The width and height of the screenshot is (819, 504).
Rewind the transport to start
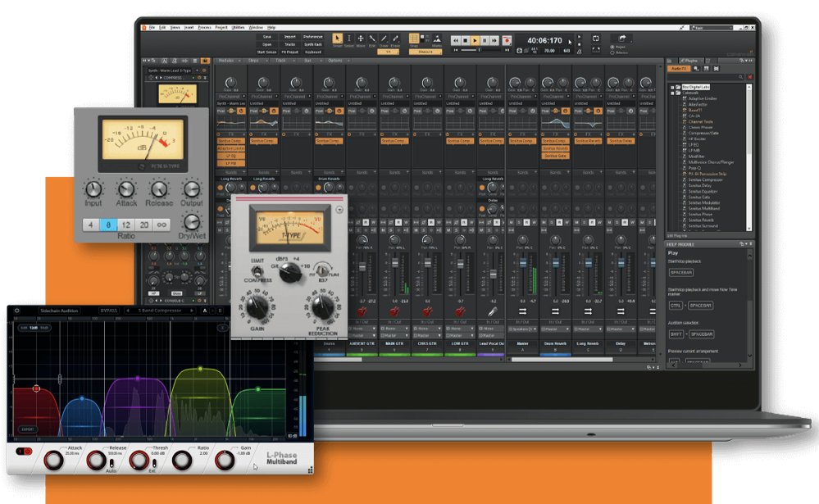(456, 40)
